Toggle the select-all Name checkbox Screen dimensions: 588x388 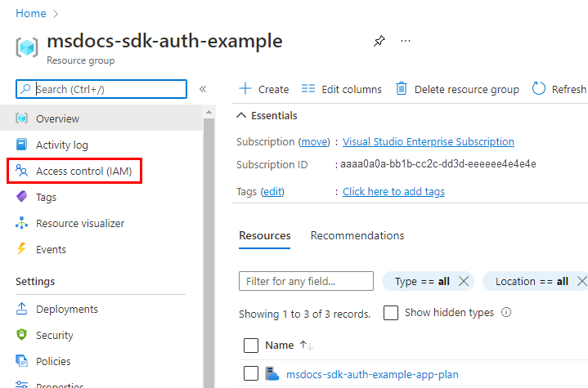click(x=251, y=346)
